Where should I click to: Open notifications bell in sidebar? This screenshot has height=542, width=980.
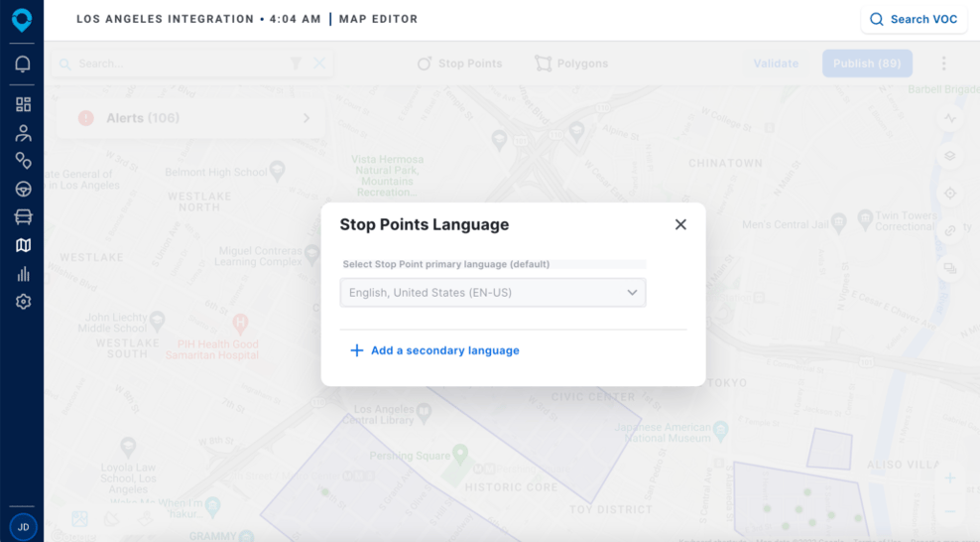coord(23,64)
